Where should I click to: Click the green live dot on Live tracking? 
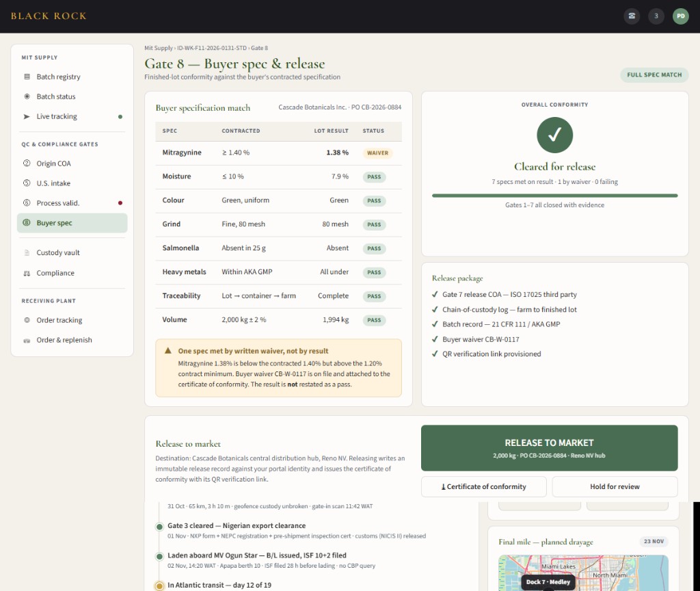pos(120,116)
